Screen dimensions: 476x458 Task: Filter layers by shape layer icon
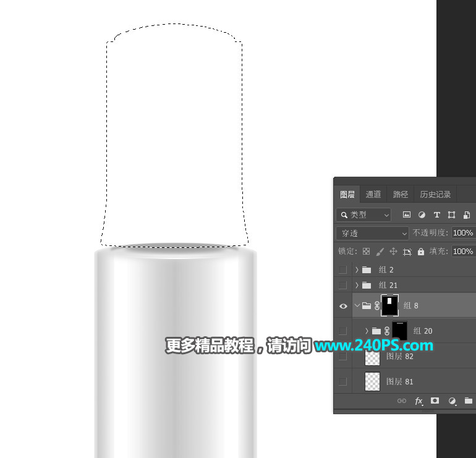pyautogui.click(x=451, y=215)
